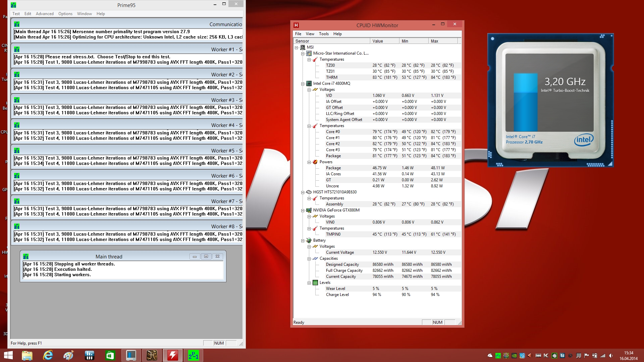Open the volume speaker tray icon

coord(611,356)
